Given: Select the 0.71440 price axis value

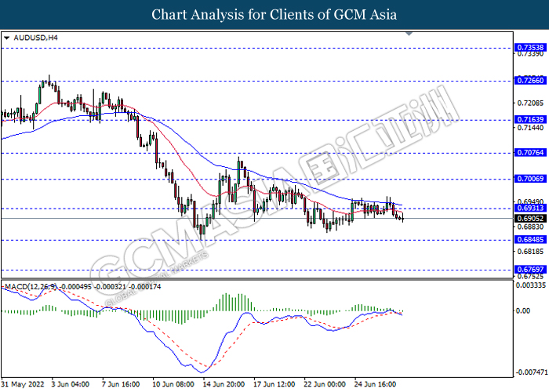Looking at the screenshot, I should [x=530, y=128].
